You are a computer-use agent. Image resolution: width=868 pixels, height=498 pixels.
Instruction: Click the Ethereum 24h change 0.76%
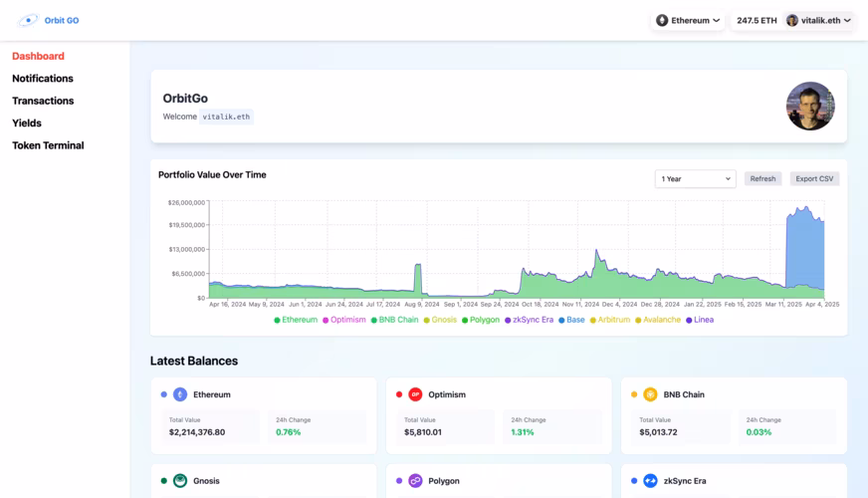(x=289, y=432)
